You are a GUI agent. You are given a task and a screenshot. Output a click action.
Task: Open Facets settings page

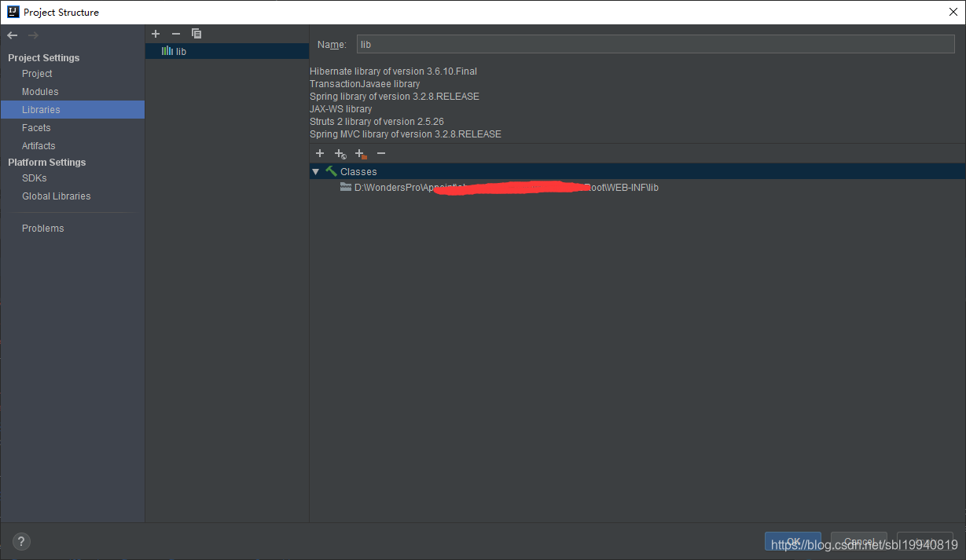pyautogui.click(x=36, y=128)
